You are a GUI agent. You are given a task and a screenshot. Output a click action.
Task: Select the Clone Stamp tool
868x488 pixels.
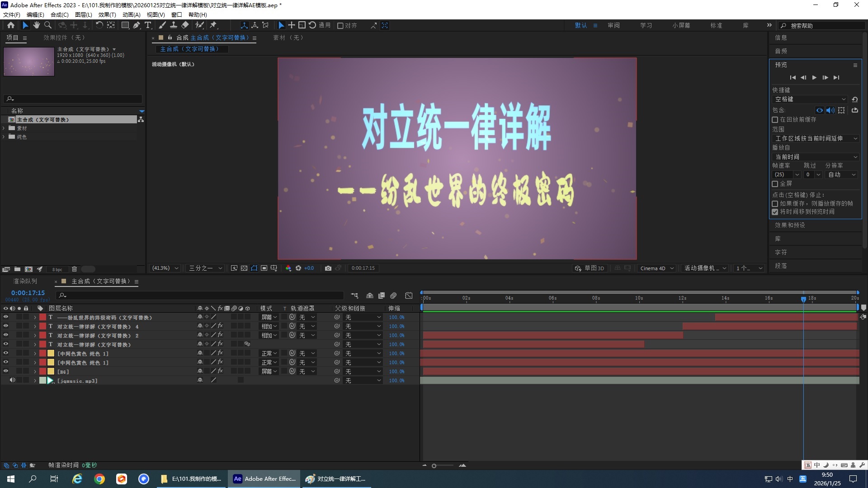pyautogui.click(x=174, y=25)
